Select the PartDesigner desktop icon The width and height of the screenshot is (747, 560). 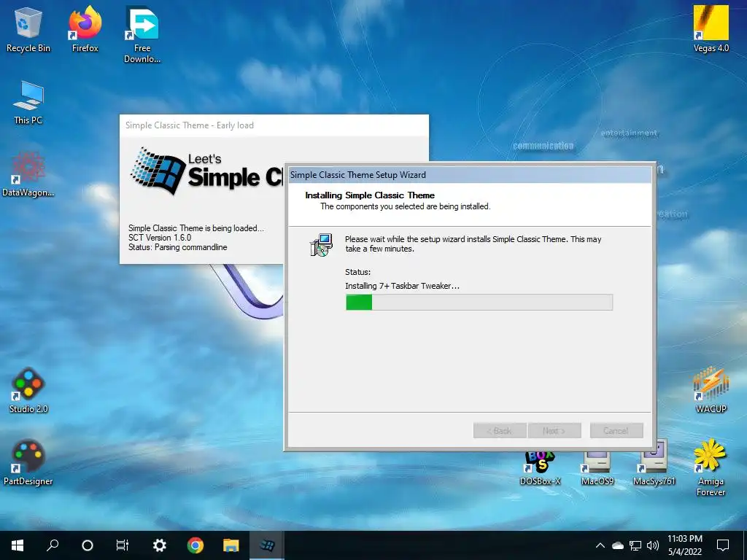[28, 463]
